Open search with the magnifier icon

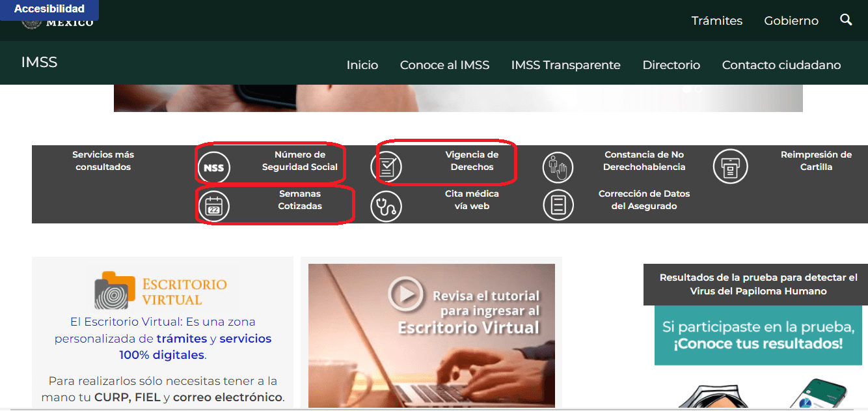[846, 20]
